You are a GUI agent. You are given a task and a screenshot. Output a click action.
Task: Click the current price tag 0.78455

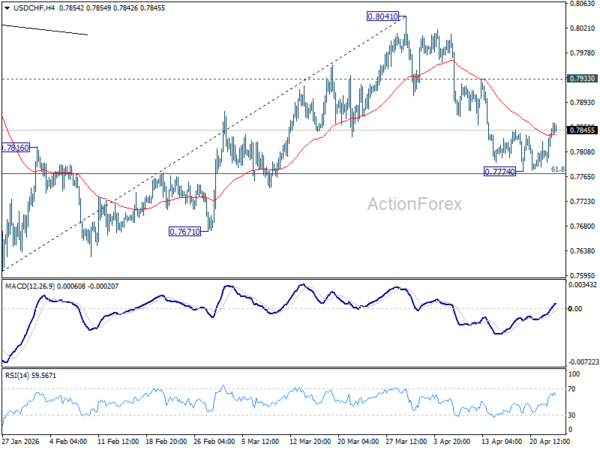pos(582,130)
